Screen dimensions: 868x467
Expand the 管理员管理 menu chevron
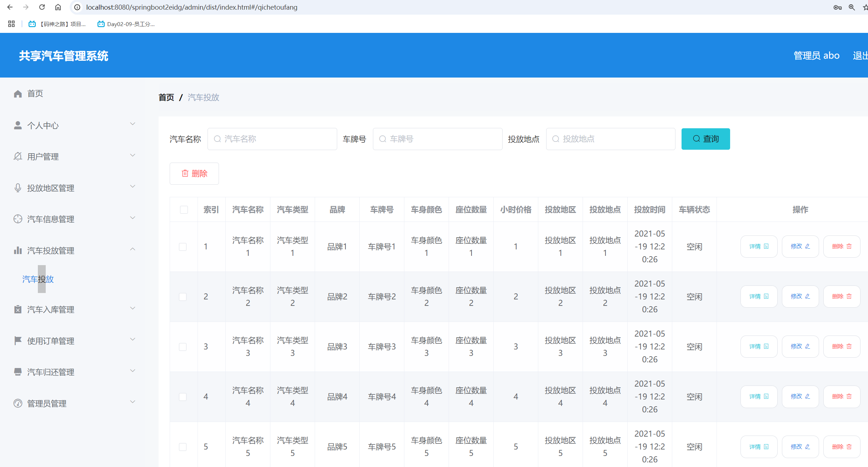133,402
